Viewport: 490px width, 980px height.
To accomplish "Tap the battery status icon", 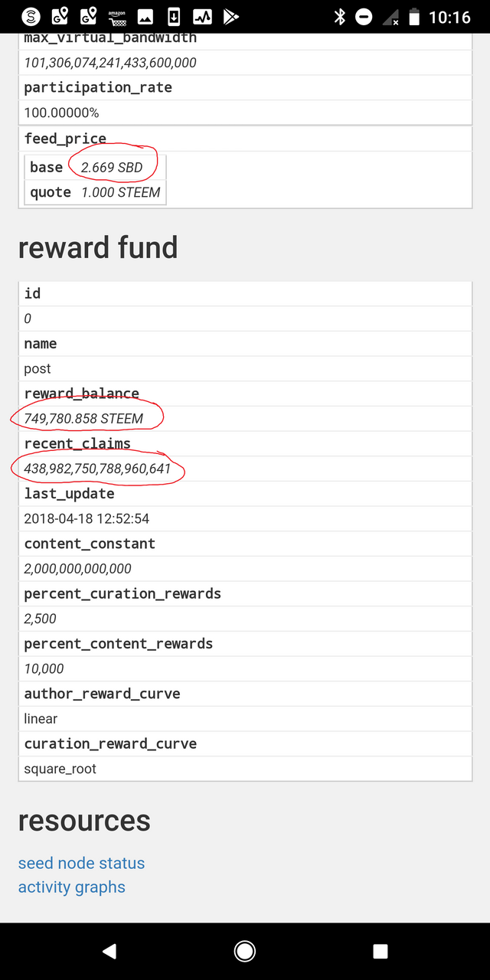I will (x=414, y=16).
